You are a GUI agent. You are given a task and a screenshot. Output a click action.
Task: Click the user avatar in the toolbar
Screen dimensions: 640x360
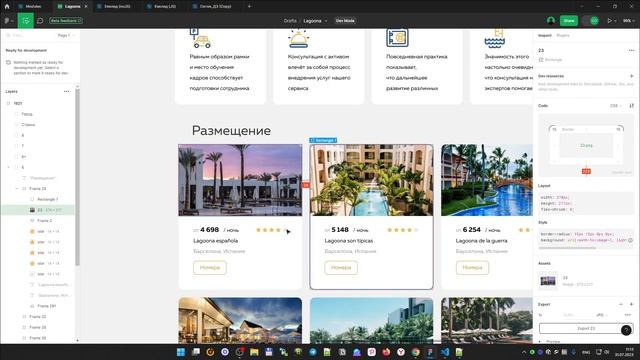[551, 20]
